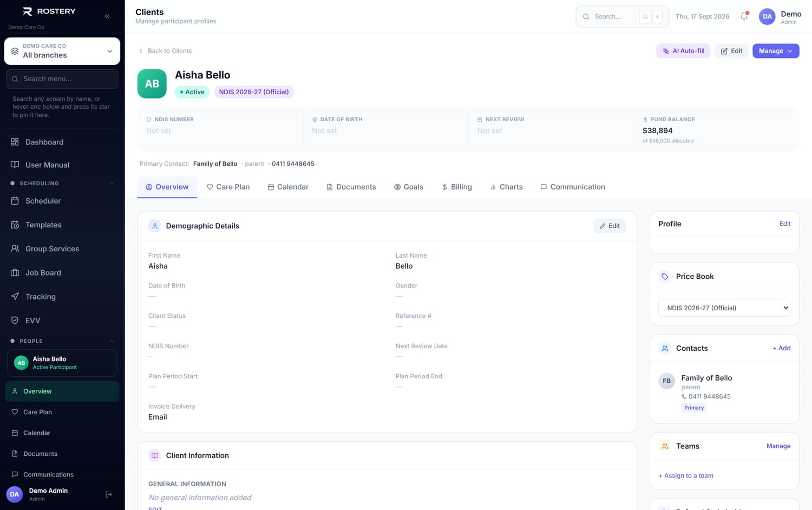Viewport: 812px width, 510px height.
Task: Switch to the Documents tab
Action: (351, 187)
